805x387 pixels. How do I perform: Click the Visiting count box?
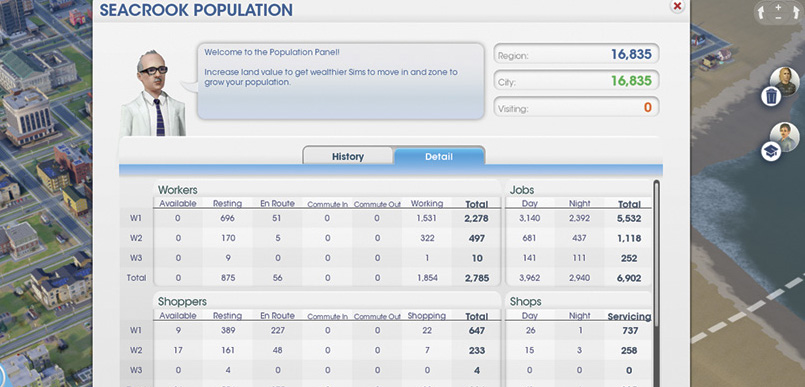[577, 107]
